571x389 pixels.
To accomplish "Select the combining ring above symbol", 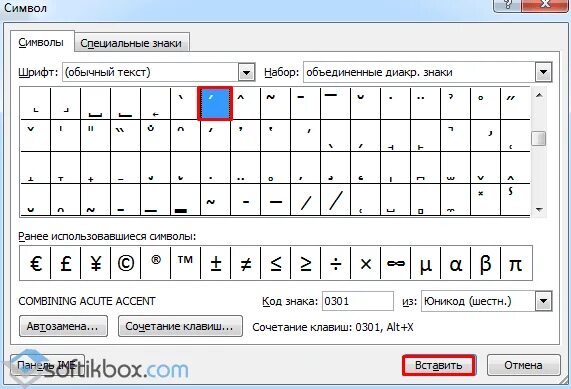I will pos(485,103).
